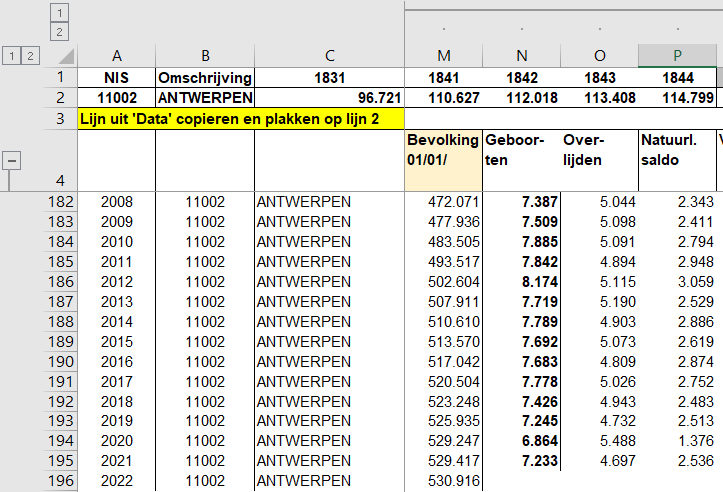Click cell with value 114.799

[x=677, y=98]
